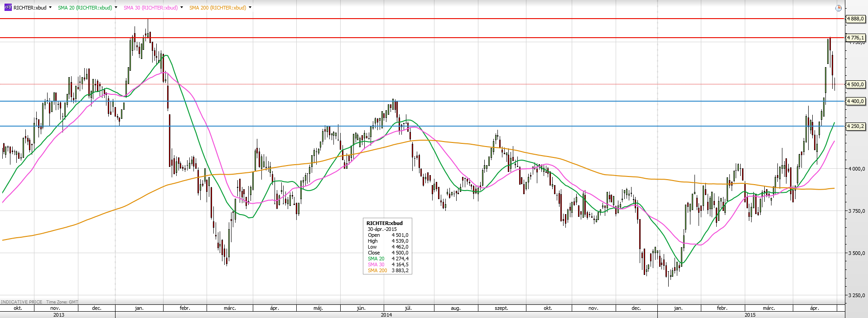Screen dimensions: 868x318
Task: Click the INDICATIVE PRICE footer text
Action: [22, 302]
